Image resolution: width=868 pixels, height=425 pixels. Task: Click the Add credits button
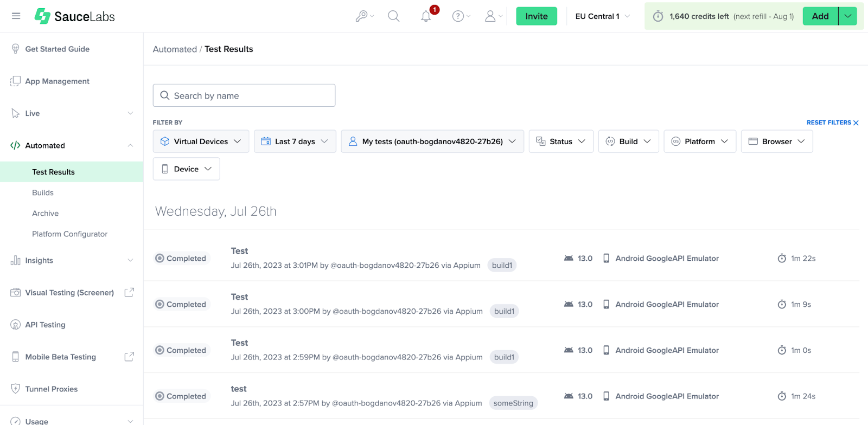pos(820,16)
